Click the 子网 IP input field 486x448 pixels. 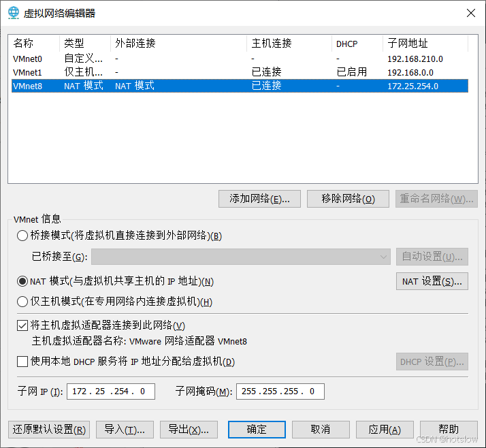[x=111, y=391]
